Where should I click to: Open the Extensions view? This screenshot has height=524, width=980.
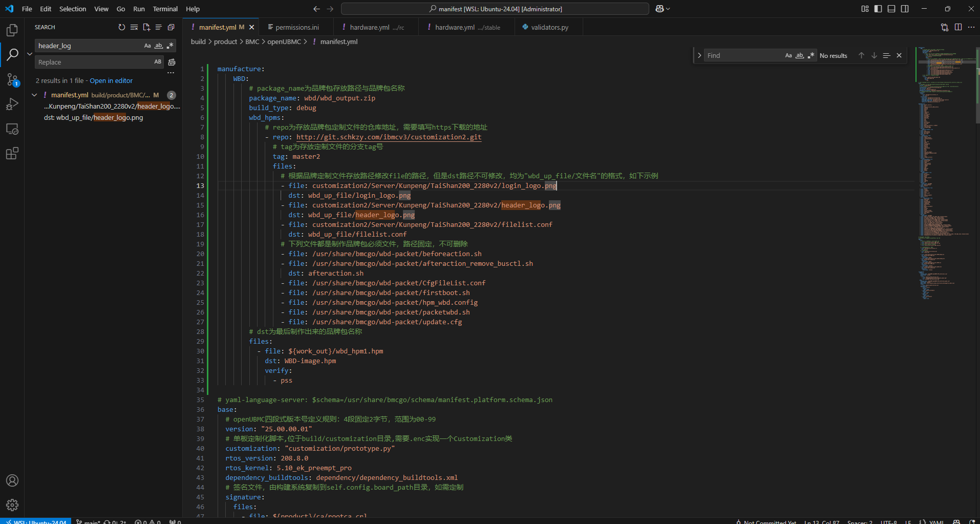pyautogui.click(x=12, y=153)
